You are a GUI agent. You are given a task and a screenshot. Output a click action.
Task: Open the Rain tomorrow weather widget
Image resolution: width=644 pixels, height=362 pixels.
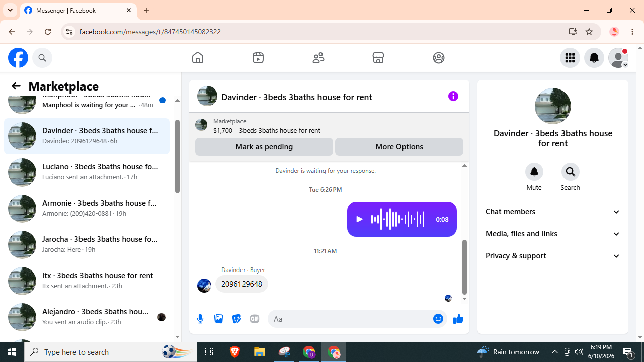pos(508,352)
